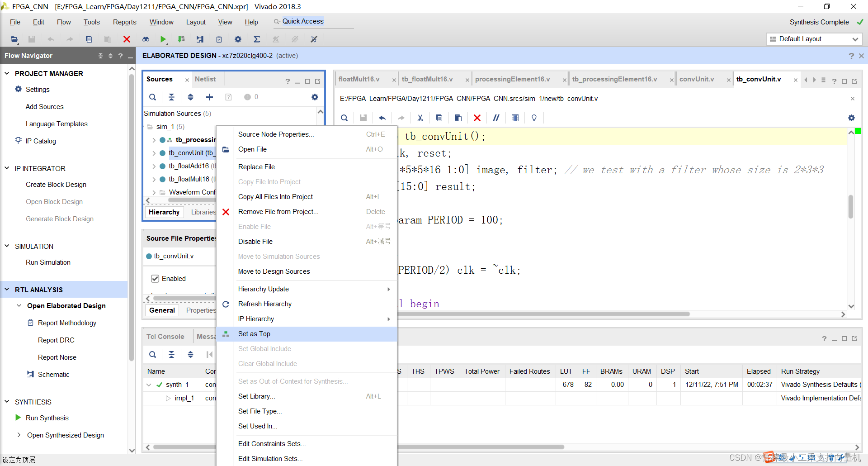Click the Quick Access search field
Viewport: 868px width, 466px height.
[313, 22]
